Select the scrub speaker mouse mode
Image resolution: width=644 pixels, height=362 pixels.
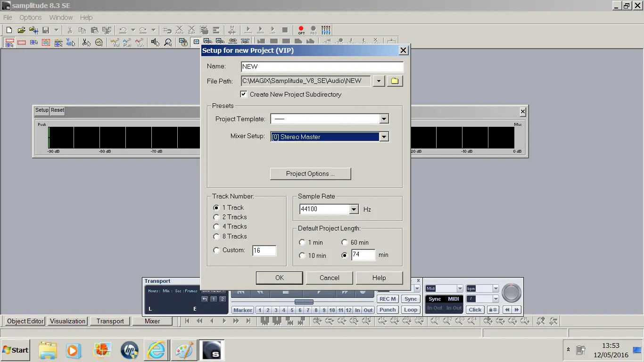tap(155, 42)
